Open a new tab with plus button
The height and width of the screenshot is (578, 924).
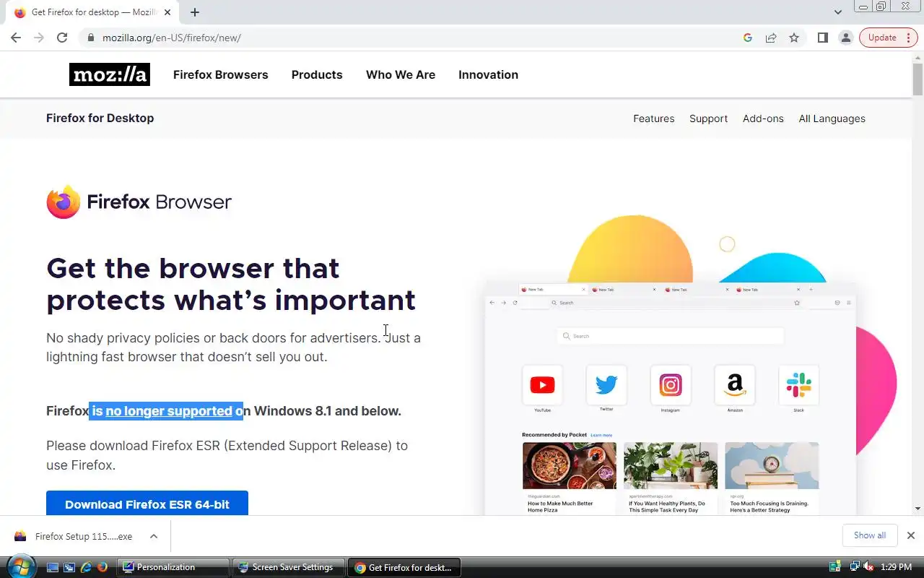click(x=195, y=12)
